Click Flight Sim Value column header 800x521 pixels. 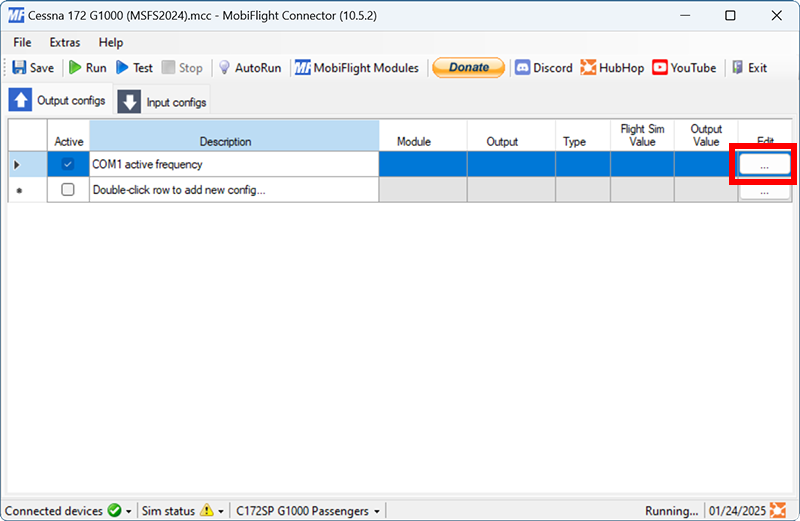pyautogui.click(x=642, y=136)
